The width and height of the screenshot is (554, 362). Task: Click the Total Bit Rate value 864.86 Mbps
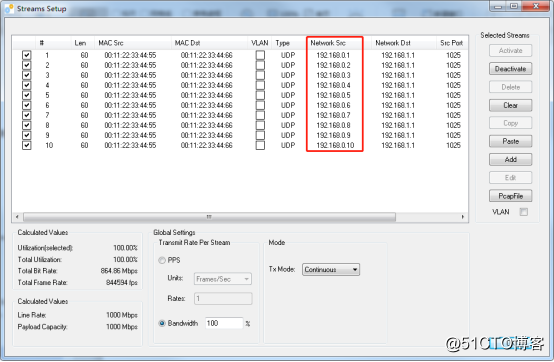(119, 271)
